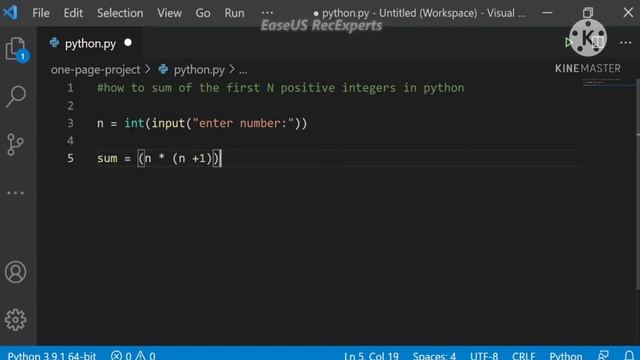Open the Search view
Screen dimensions: 640x360
coord(16,97)
